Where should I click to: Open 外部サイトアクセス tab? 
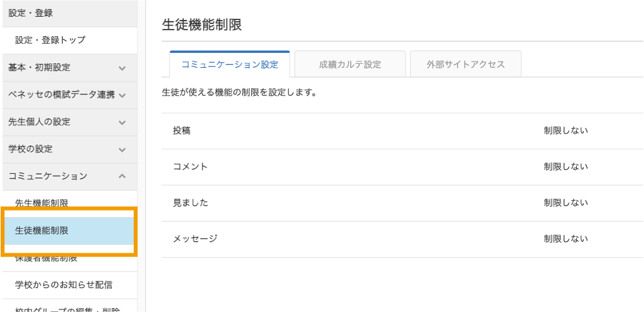(x=465, y=65)
